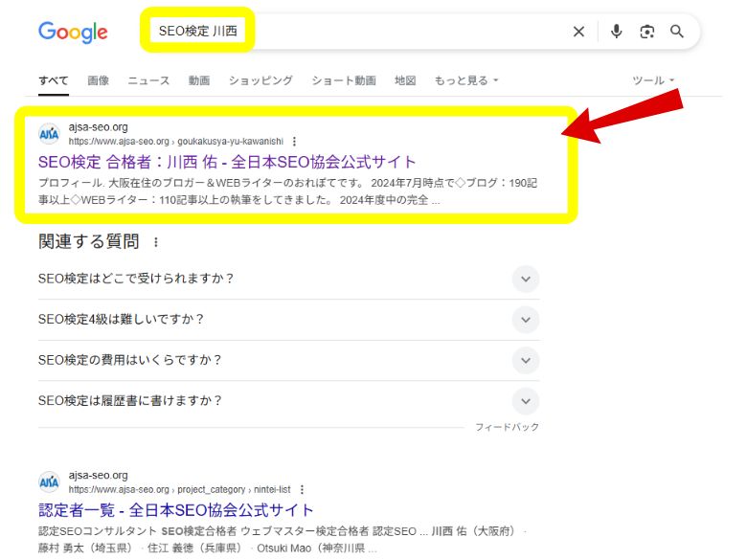Screen dimensions: 747x560
Task: Clear the search box with X icon
Action: tap(578, 32)
